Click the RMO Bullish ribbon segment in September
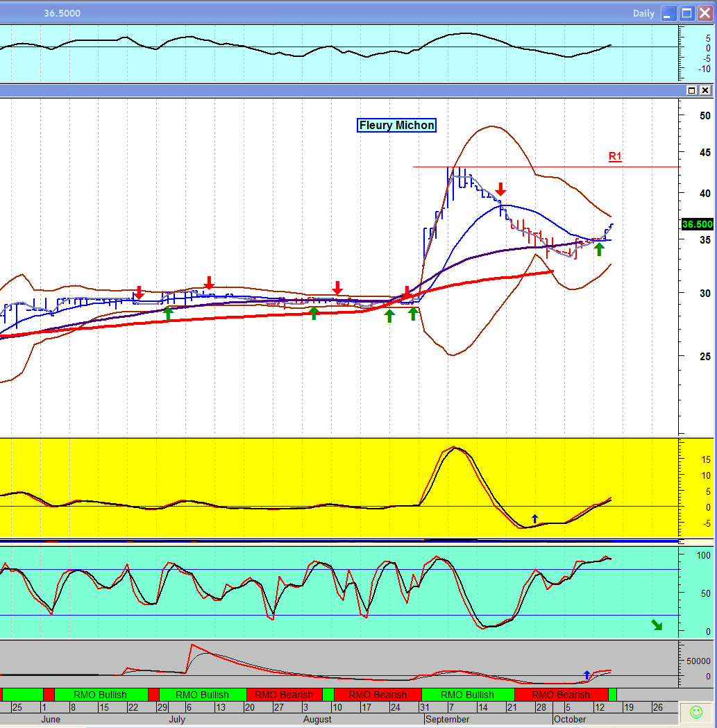 click(x=468, y=695)
